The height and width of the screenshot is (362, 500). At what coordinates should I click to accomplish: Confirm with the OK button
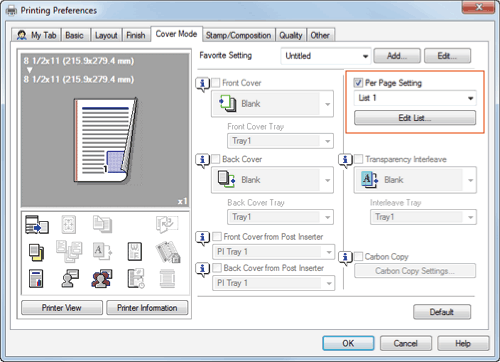click(348, 343)
